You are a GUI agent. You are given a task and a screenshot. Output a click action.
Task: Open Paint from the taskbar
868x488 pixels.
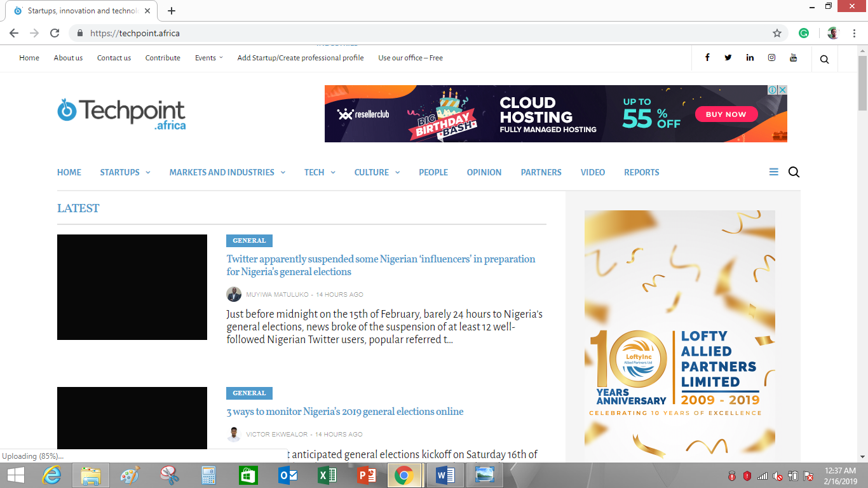(130, 475)
